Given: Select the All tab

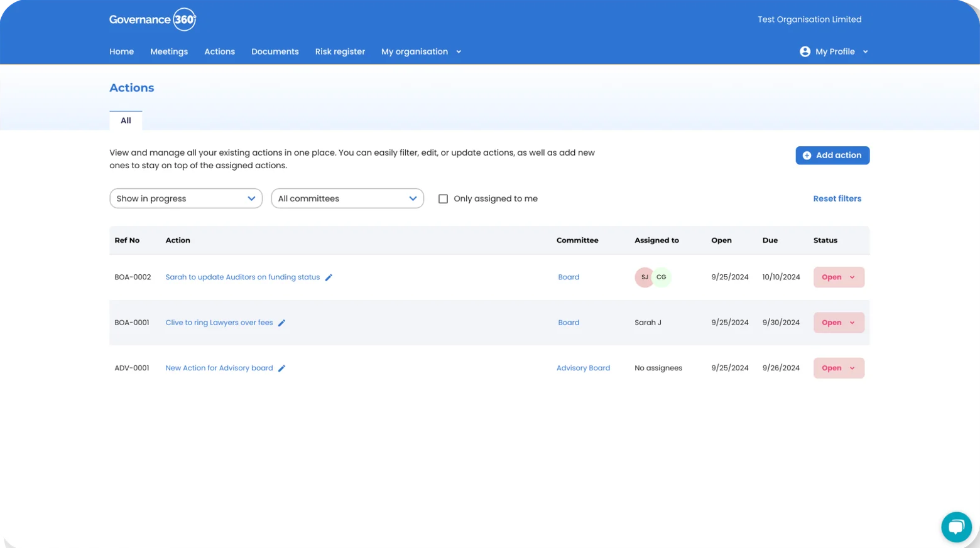Looking at the screenshot, I should [126, 121].
